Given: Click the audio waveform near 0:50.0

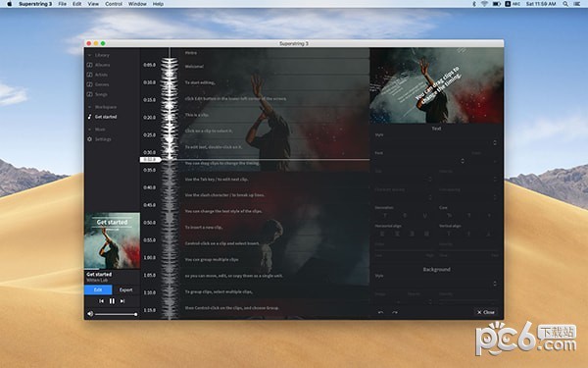Looking at the screenshot, I should click(x=170, y=223).
